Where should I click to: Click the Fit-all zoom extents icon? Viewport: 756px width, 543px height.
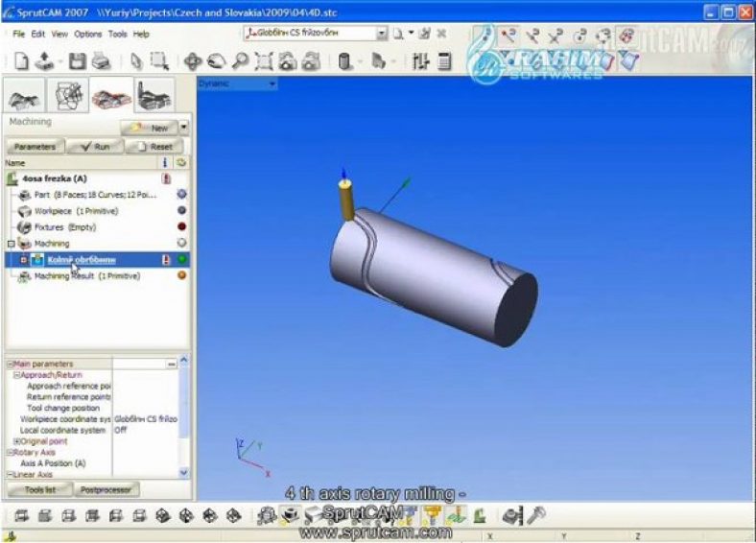(264, 61)
